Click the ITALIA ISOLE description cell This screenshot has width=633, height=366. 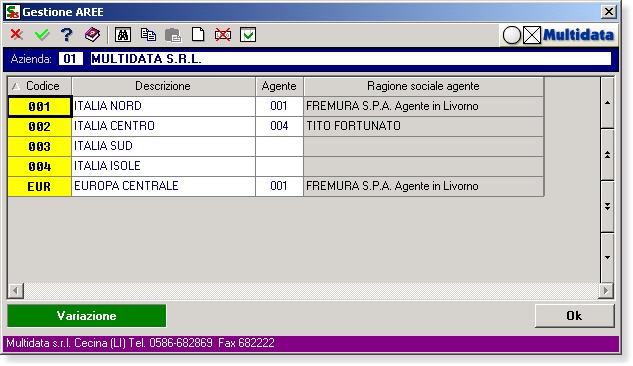[x=163, y=166]
